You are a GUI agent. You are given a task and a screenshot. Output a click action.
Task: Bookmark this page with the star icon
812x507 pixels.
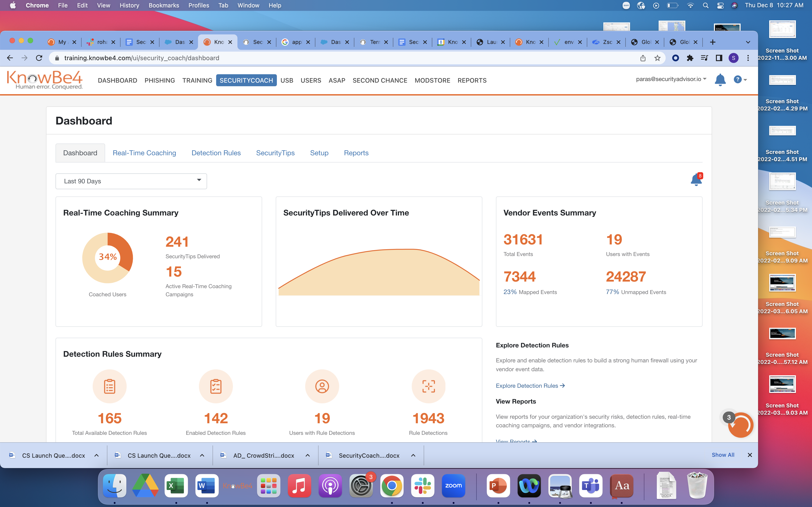[x=657, y=58]
